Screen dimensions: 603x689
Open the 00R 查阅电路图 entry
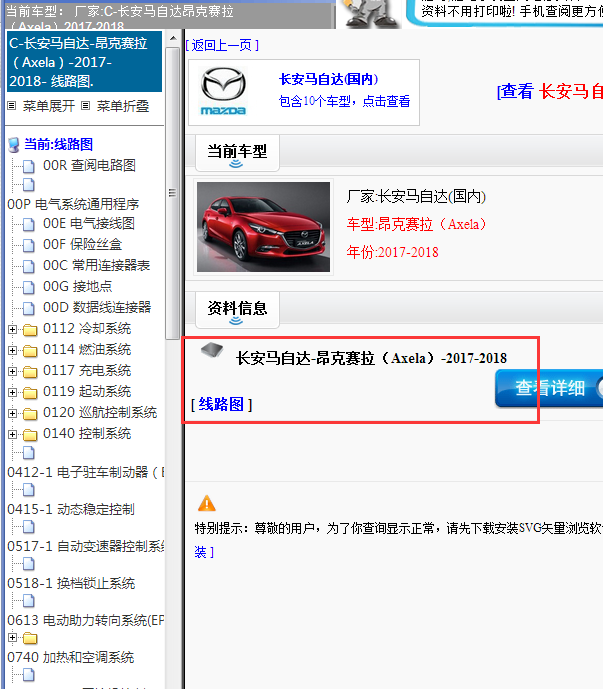click(89, 166)
